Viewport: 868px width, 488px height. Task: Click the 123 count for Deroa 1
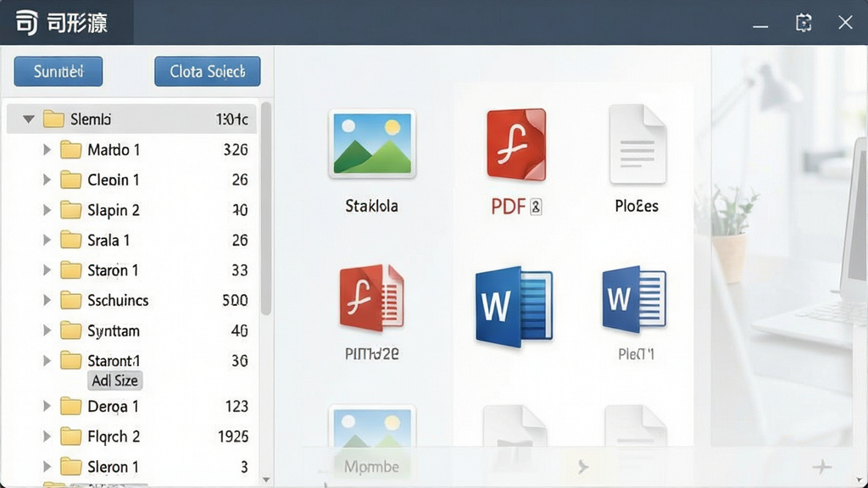pyautogui.click(x=237, y=406)
